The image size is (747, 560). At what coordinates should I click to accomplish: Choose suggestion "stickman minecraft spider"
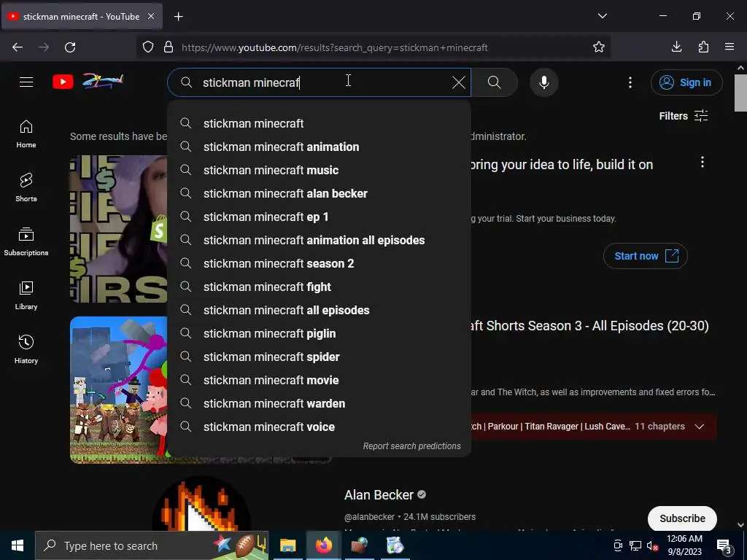pos(320,357)
